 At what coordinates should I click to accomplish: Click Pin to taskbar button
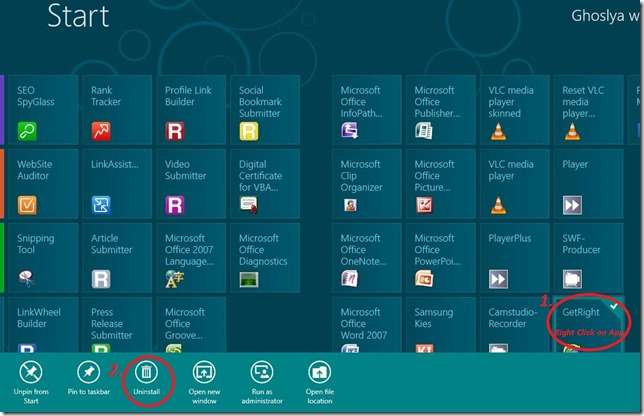coord(88,378)
